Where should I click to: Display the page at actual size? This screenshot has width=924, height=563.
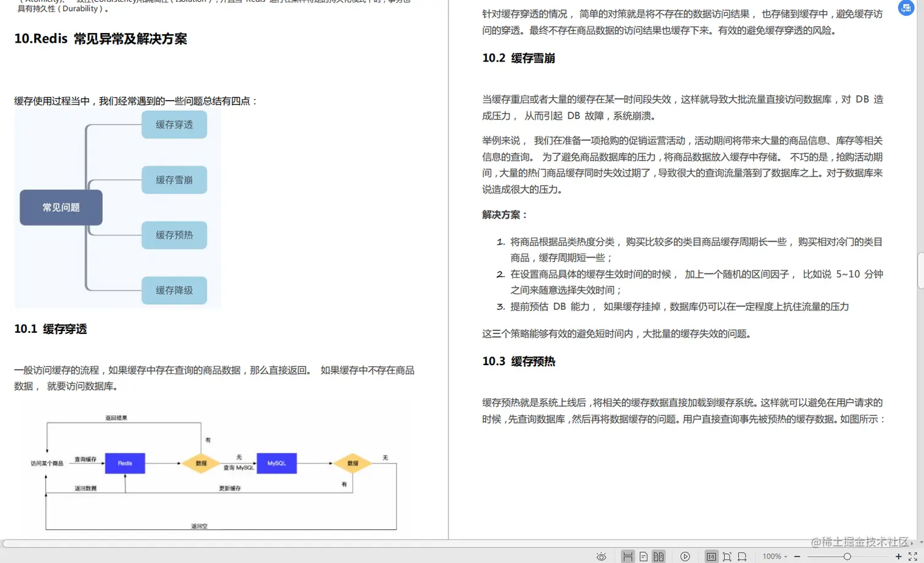711,556
